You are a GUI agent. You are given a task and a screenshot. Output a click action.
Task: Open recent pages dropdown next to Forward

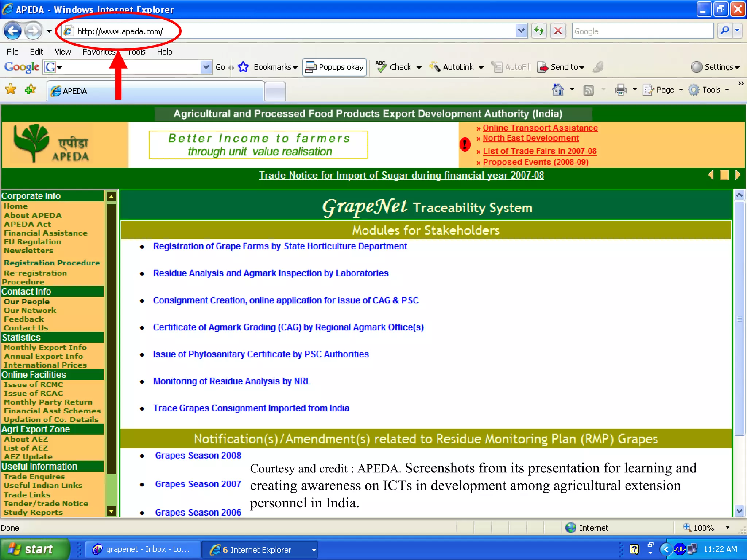(x=49, y=31)
